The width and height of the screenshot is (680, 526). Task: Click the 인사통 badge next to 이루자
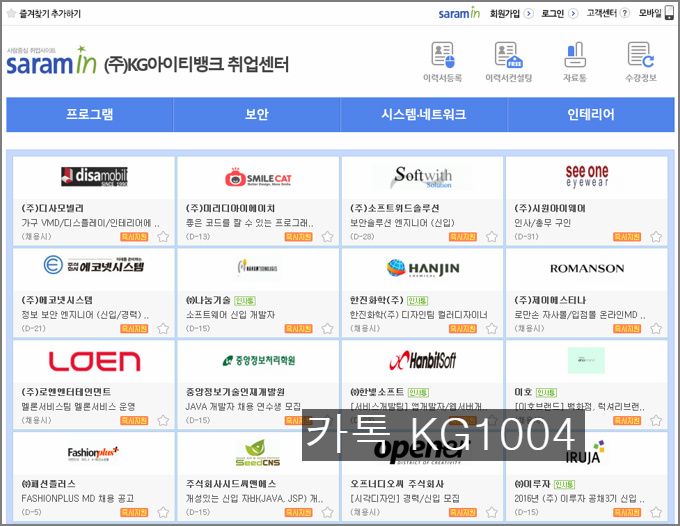pyautogui.click(x=564, y=484)
